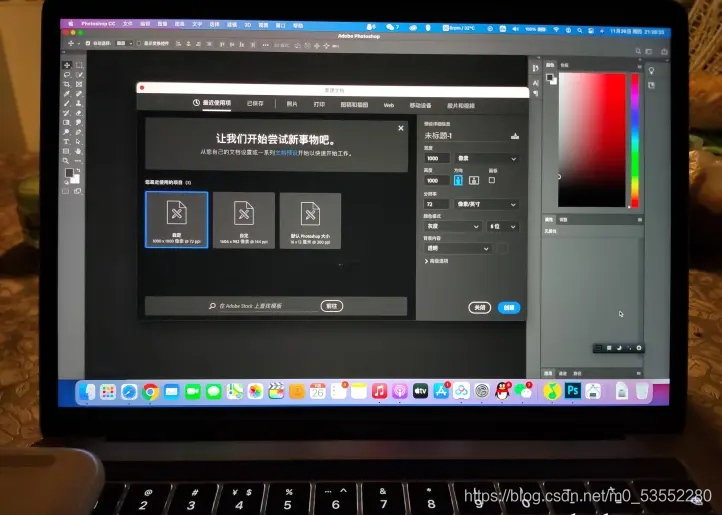Toggle Quick Mask mode in toolbox
Screen dimensions: 722x515
click(66, 191)
